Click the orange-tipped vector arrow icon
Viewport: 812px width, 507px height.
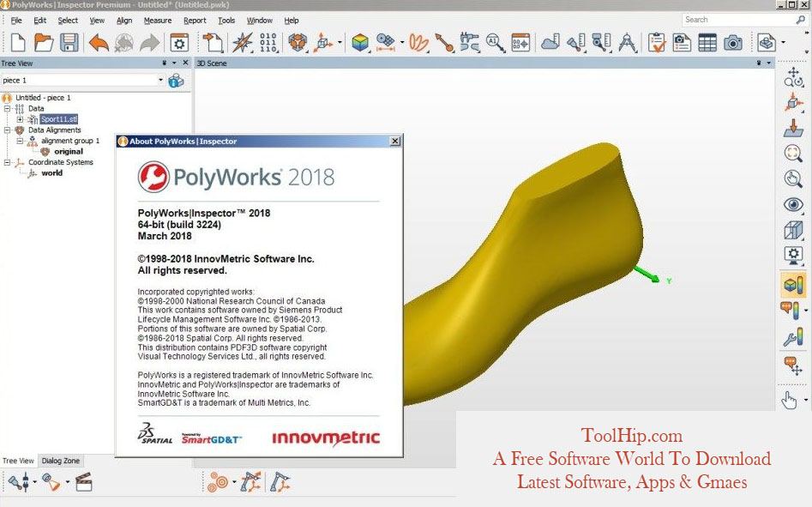pyautogui.click(x=444, y=43)
